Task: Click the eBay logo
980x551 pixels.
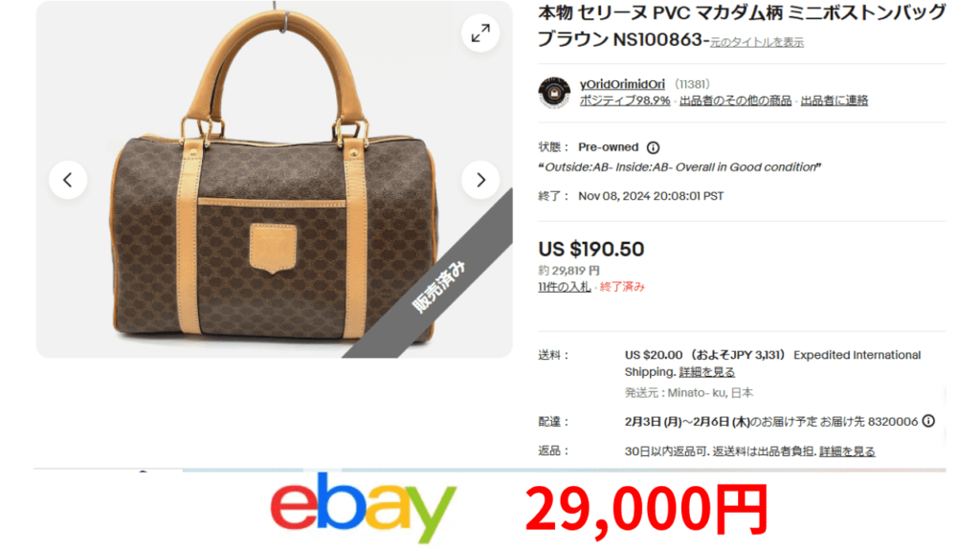Action: (x=363, y=507)
